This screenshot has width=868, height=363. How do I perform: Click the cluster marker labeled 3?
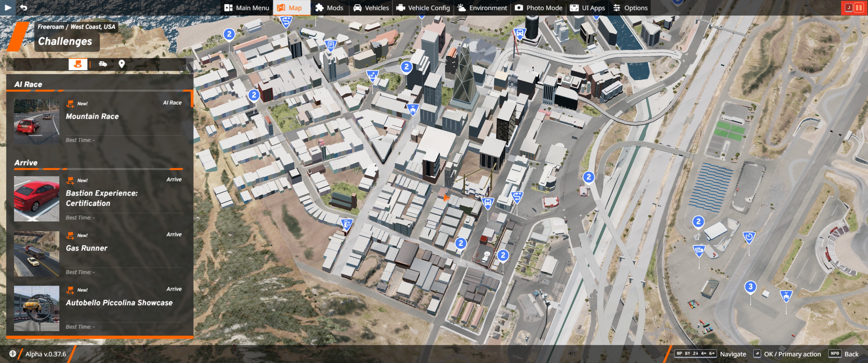coord(750,287)
